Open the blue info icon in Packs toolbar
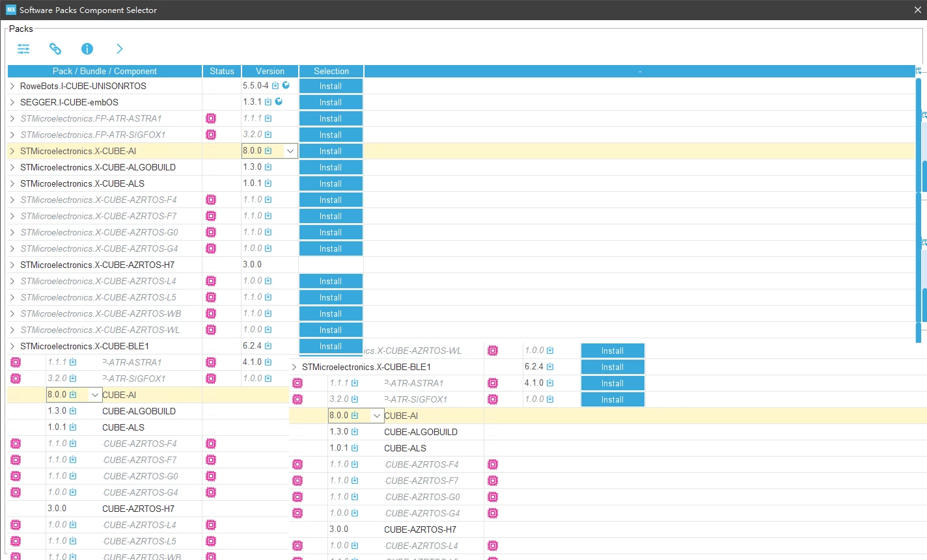927x560 pixels. tap(87, 49)
